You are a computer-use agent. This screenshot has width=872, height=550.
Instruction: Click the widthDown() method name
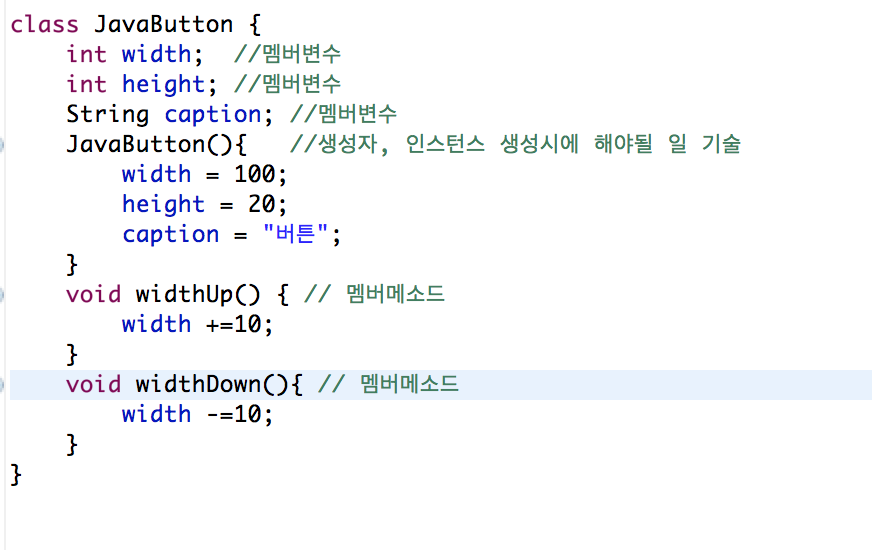212,385
